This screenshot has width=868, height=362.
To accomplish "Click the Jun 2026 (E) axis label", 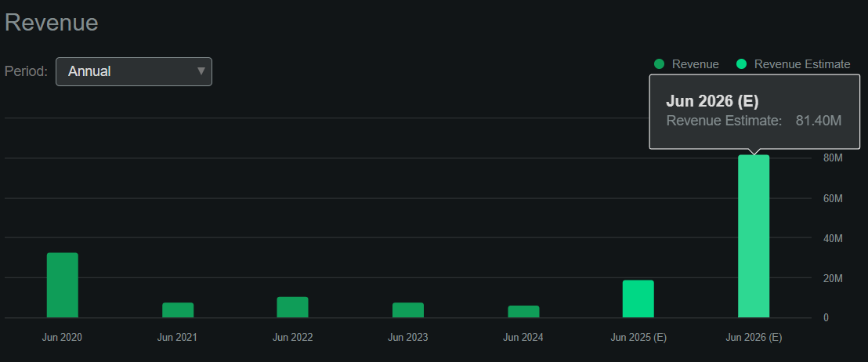I will coord(754,338).
